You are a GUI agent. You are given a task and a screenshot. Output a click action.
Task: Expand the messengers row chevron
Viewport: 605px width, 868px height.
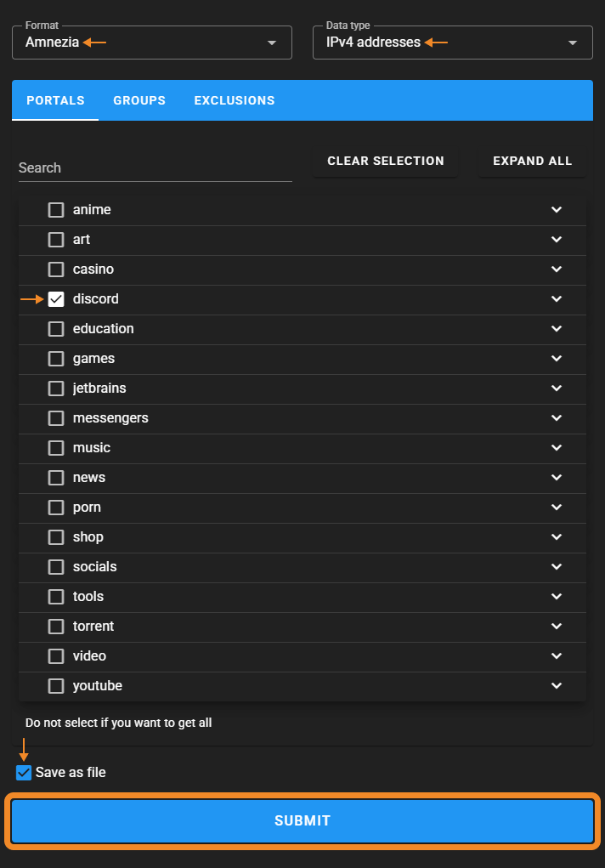click(557, 418)
